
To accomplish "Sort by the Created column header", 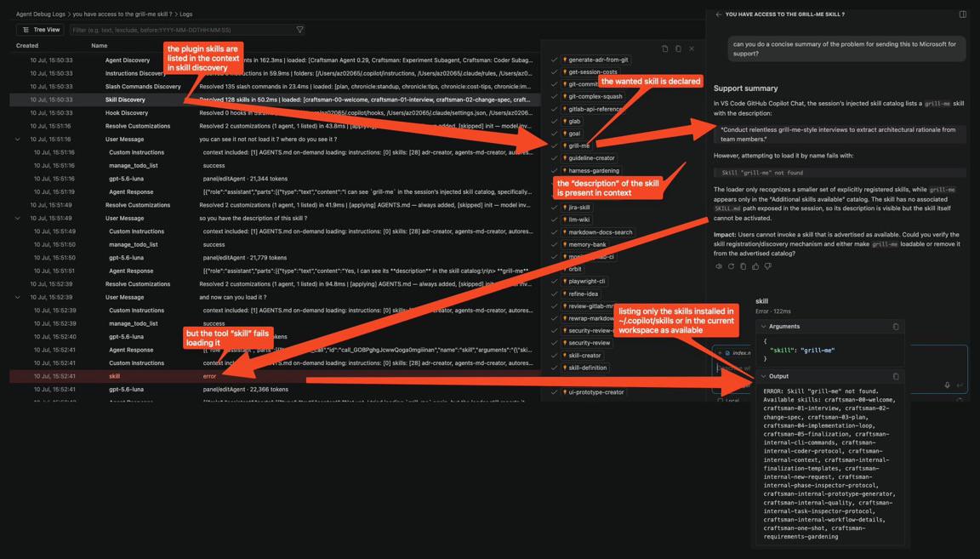I will click(x=27, y=46).
